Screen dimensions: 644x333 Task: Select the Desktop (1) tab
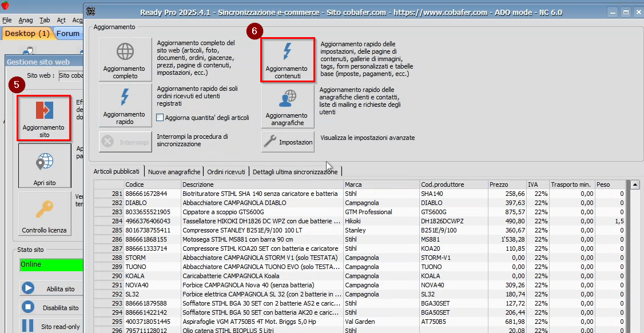pyautogui.click(x=27, y=33)
